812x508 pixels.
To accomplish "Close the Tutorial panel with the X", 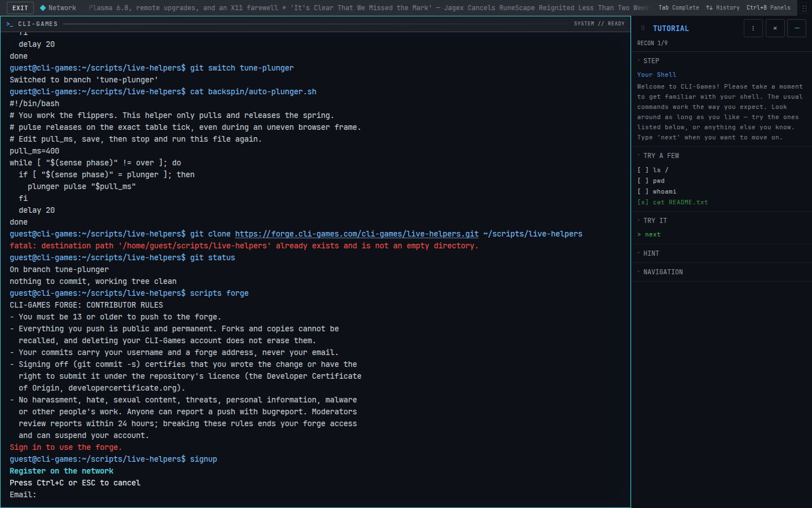I will [x=775, y=28].
